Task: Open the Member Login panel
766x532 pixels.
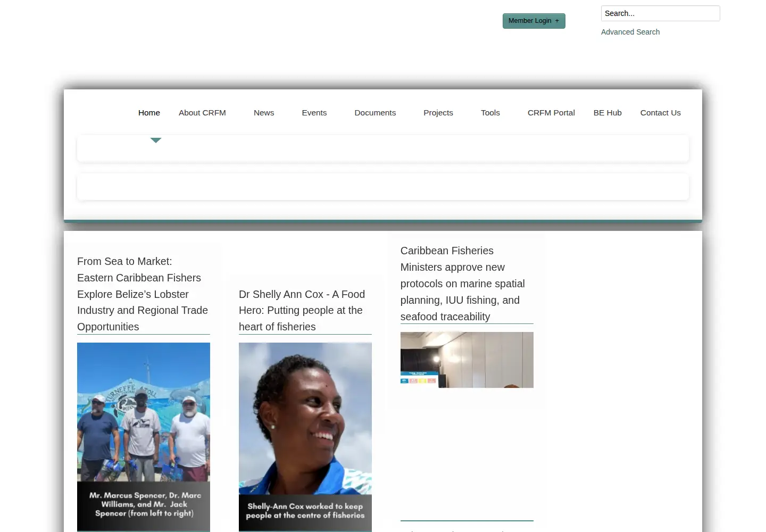Action: tap(534, 21)
